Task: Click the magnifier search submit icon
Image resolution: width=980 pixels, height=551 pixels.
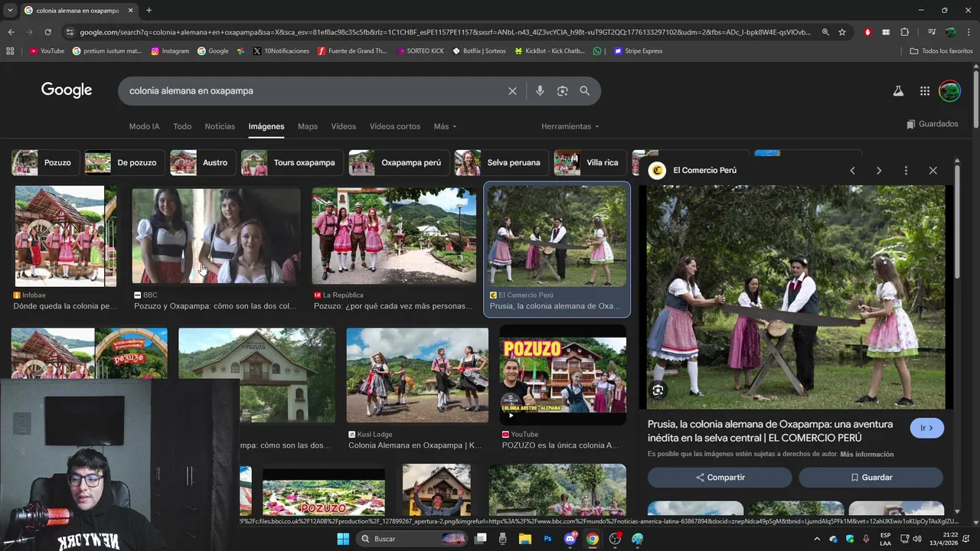Action: (x=585, y=91)
